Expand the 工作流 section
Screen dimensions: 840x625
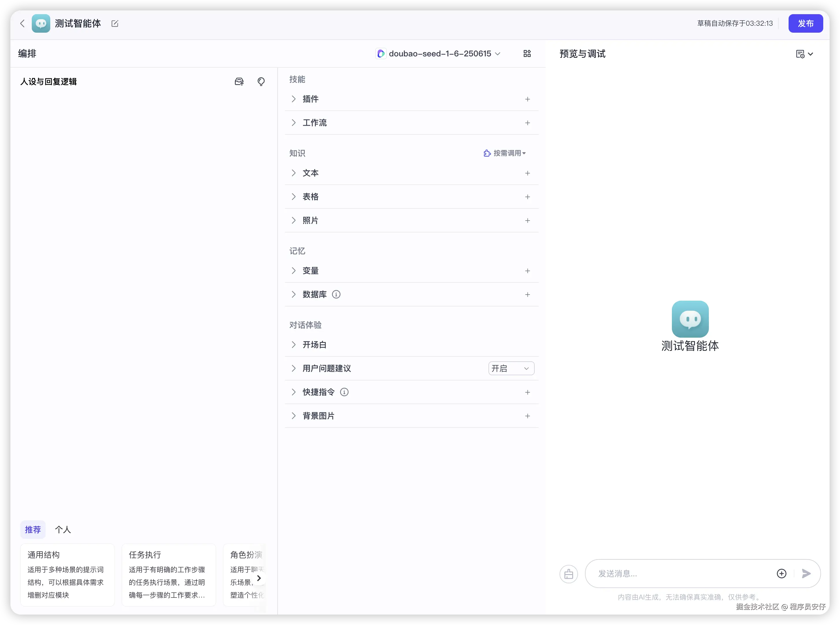click(x=294, y=123)
